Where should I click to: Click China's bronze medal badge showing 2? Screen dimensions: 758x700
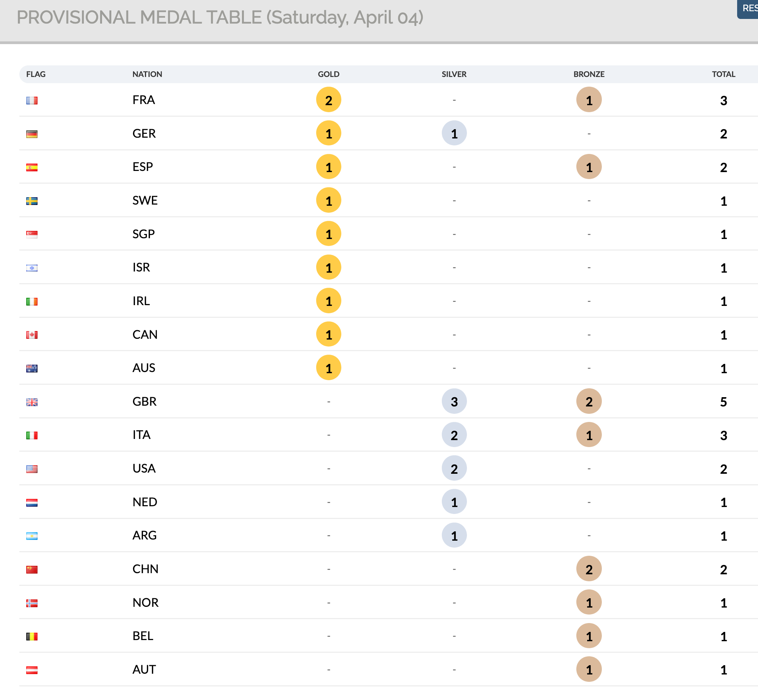click(589, 569)
